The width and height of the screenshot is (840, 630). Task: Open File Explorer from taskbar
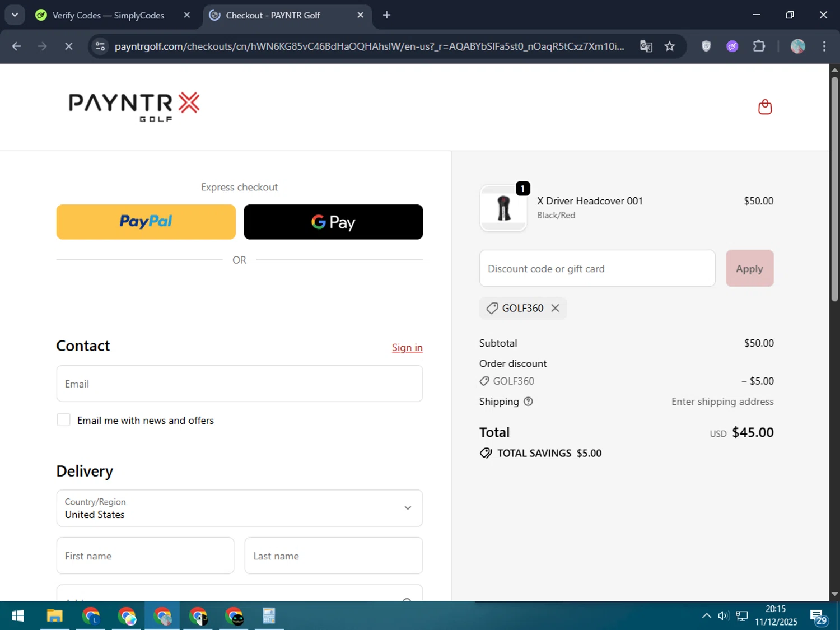(x=54, y=616)
